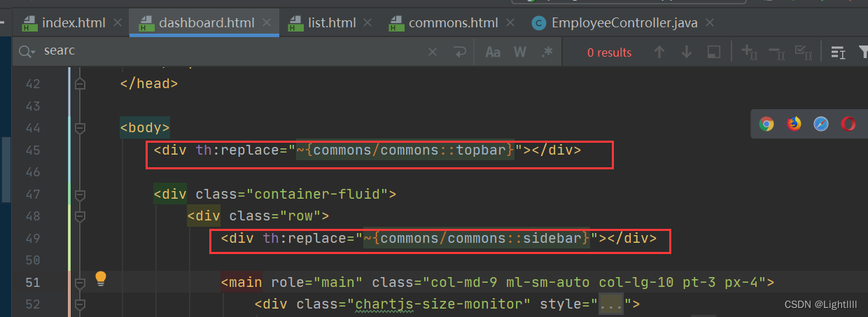Open page in Chrome browser
868x317 pixels.
pos(766,125)
